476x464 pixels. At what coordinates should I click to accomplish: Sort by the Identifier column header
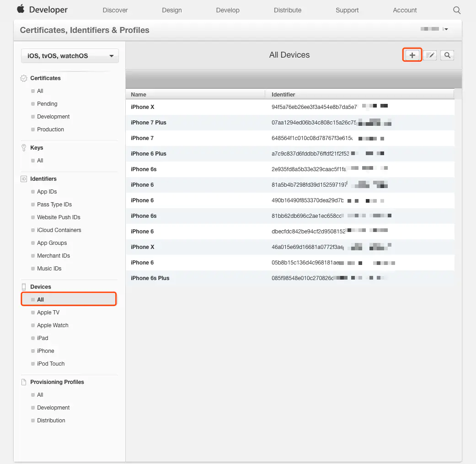[359, 95]
